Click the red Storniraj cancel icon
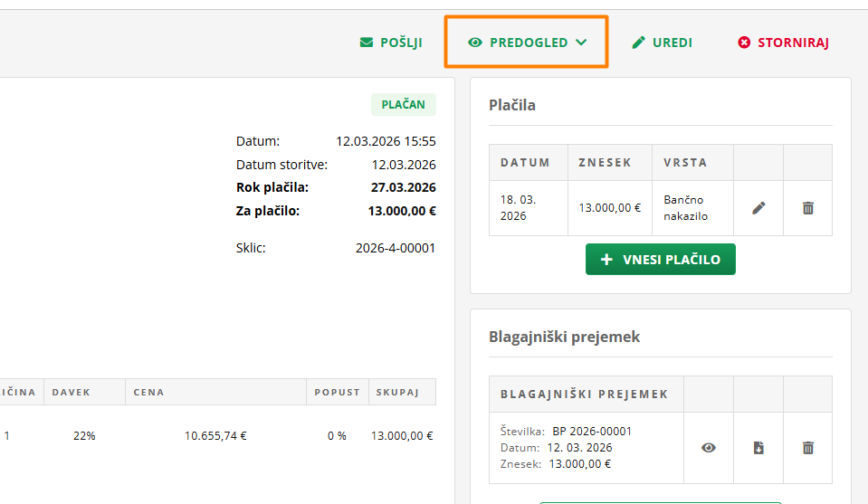 [744, 43]
